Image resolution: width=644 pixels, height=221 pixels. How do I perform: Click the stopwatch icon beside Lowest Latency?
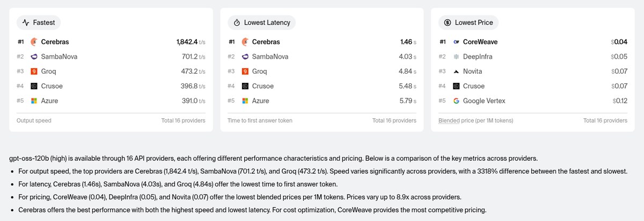click(237, 23)
